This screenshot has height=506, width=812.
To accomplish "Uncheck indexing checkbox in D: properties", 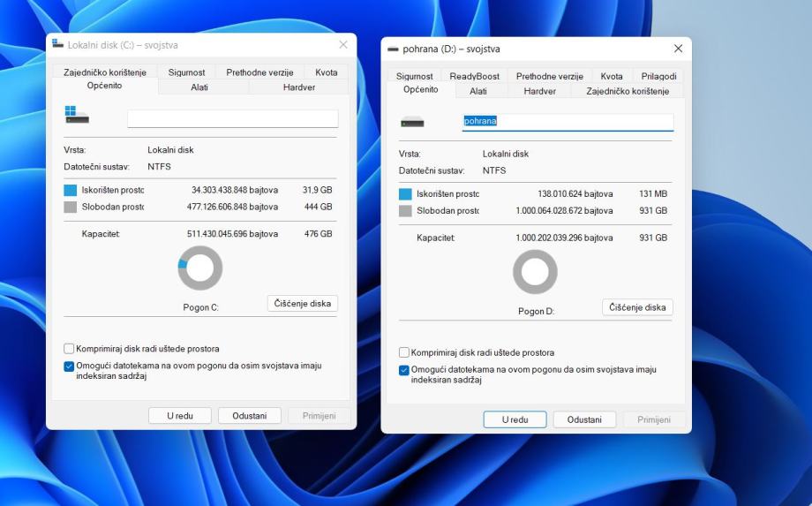I will 404,370.
